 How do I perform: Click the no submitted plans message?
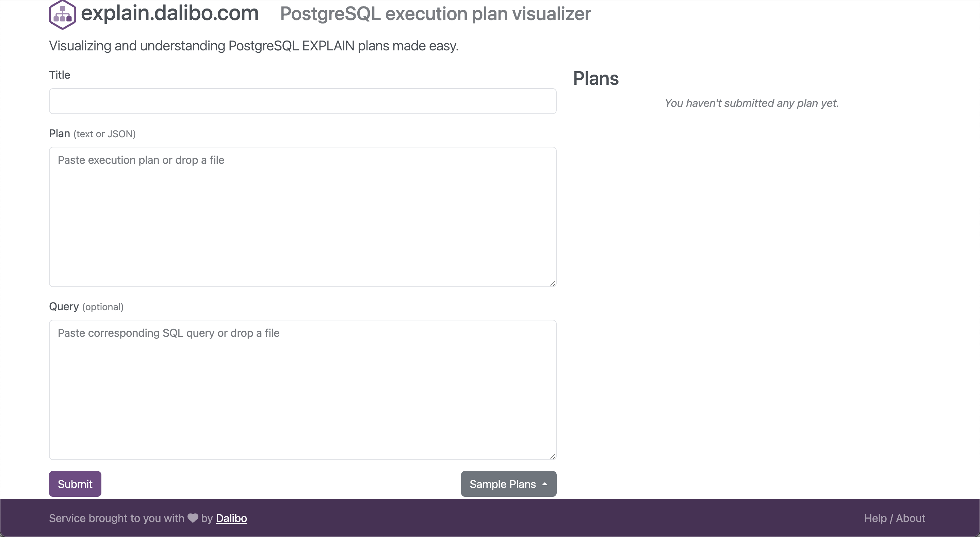click(x=751, y=103)
